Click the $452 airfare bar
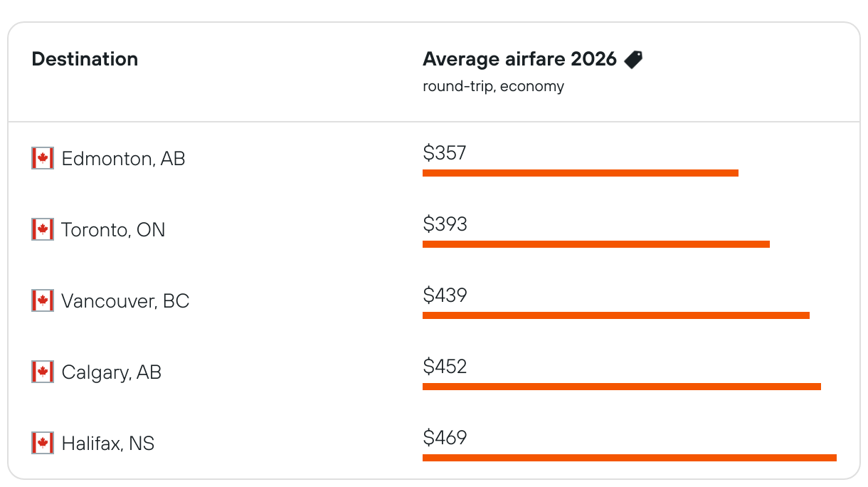The height and width of the screenshot is (487, 868). 621,387
